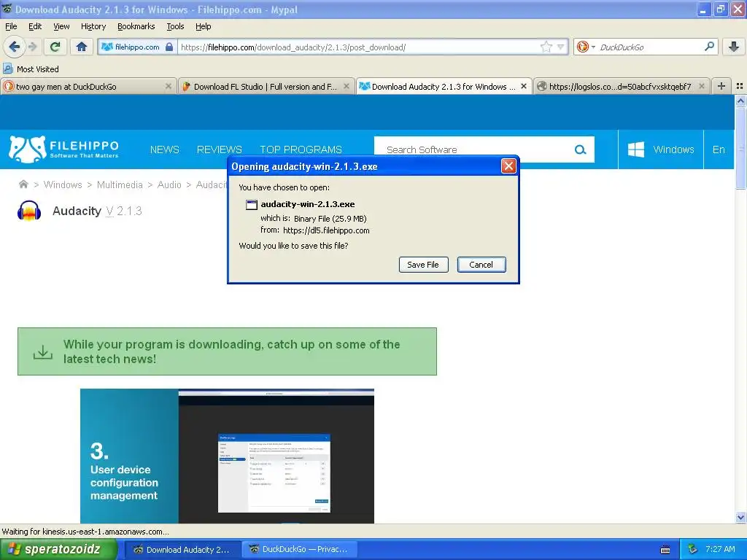Open the REVIEWS section
This screenshot has height=560, width=747.
(x=219, y=149)
